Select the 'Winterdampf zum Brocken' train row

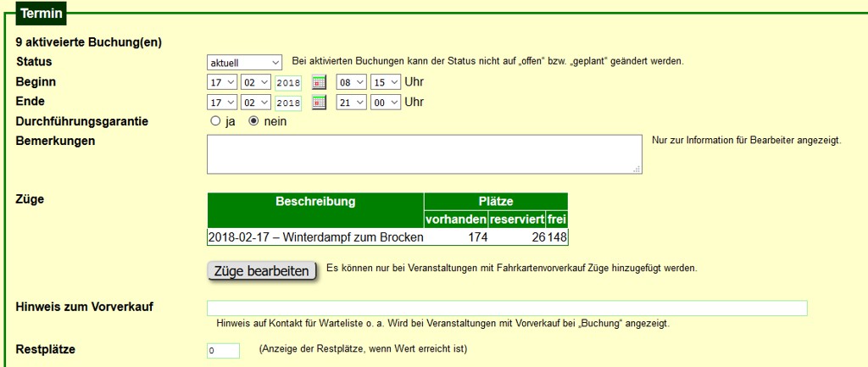(315, 237)
